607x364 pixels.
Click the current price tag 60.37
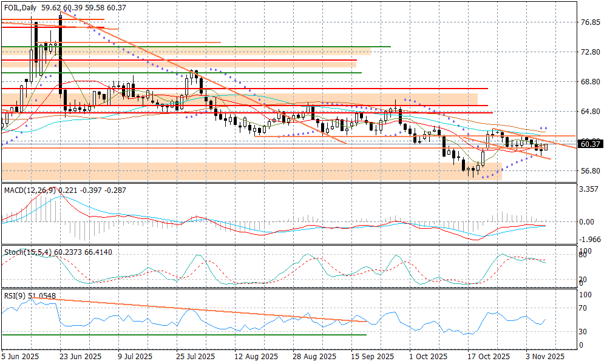590,144
